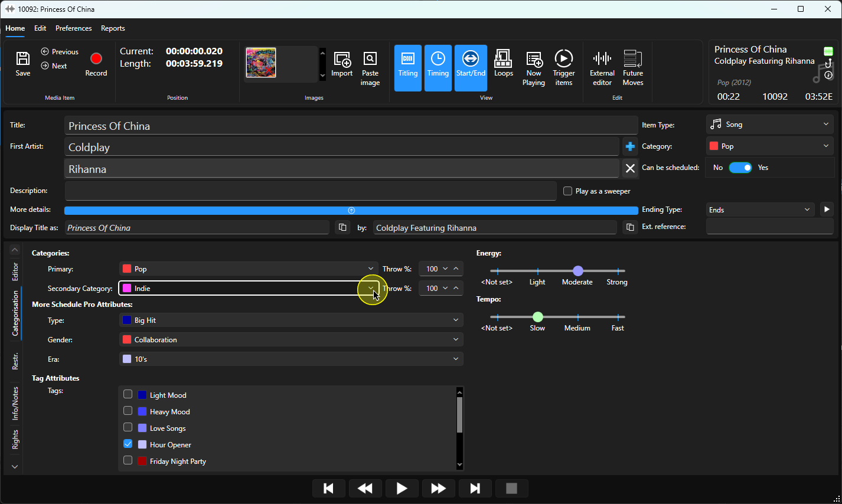Image resolution: width=842 pixels, height=504 pixels.
Task: Click the Description input field
Action: [x=311, y=191]
